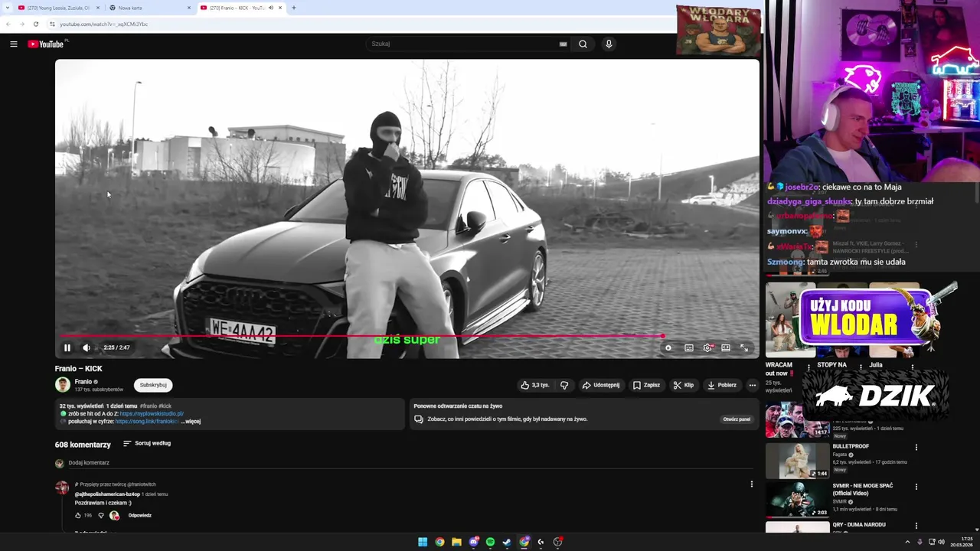Viewport: 980px width, 551px height.
Task: Like the video (3,3 tys.)
Action: [535, 385]
